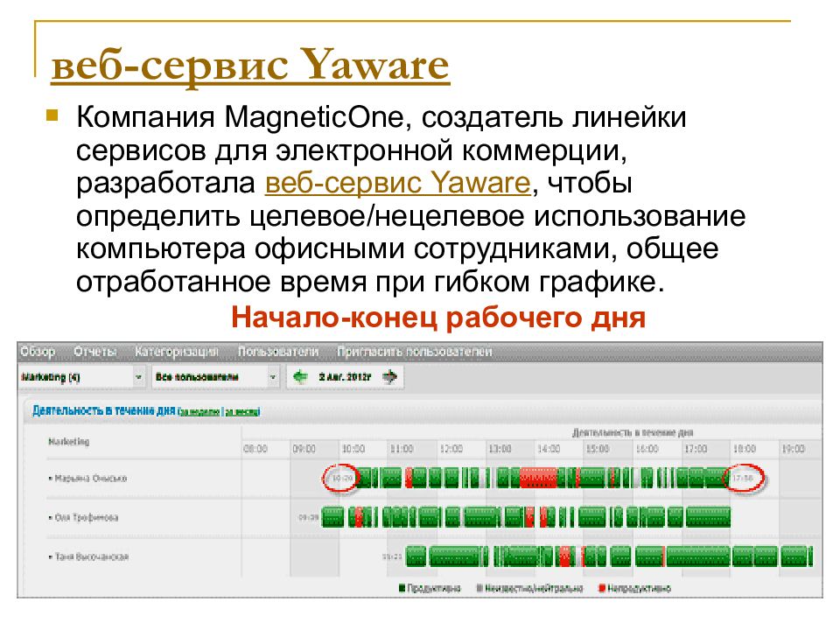The image size is (840, 630).
Task: Click the 15:00 hour column header
Action: (x=598, y=449)
